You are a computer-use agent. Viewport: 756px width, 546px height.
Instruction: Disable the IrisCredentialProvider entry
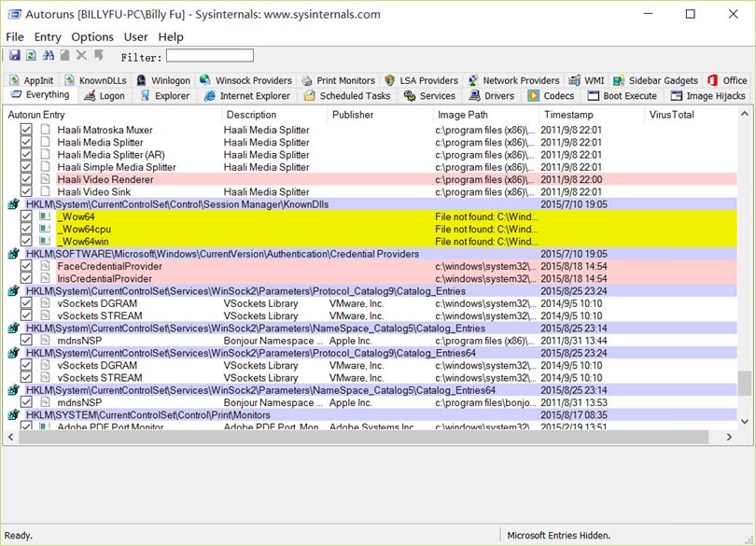[26, 278]
